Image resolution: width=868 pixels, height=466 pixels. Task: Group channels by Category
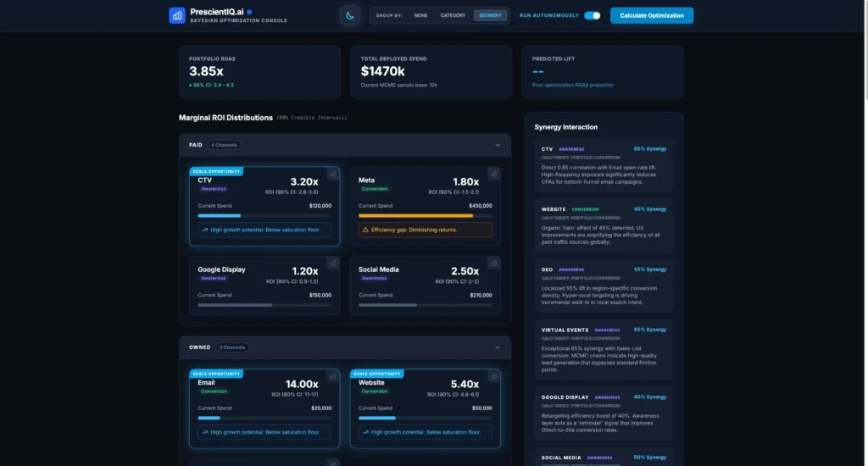click(x=453, y=15)
